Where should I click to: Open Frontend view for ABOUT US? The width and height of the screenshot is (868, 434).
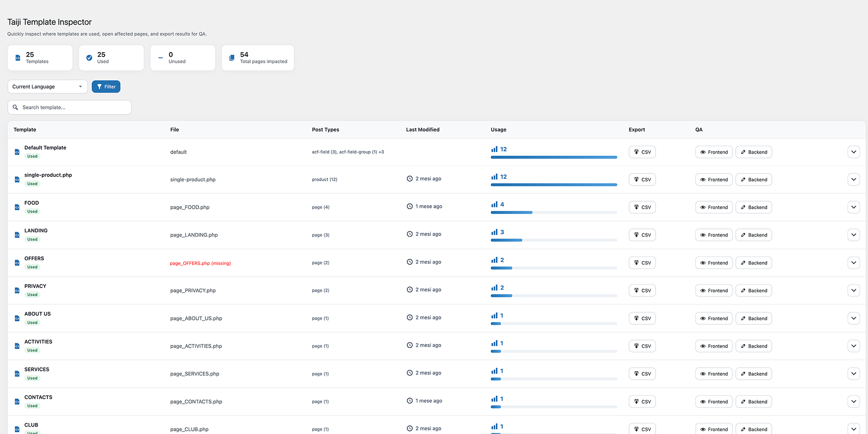[x=713, y=318]
